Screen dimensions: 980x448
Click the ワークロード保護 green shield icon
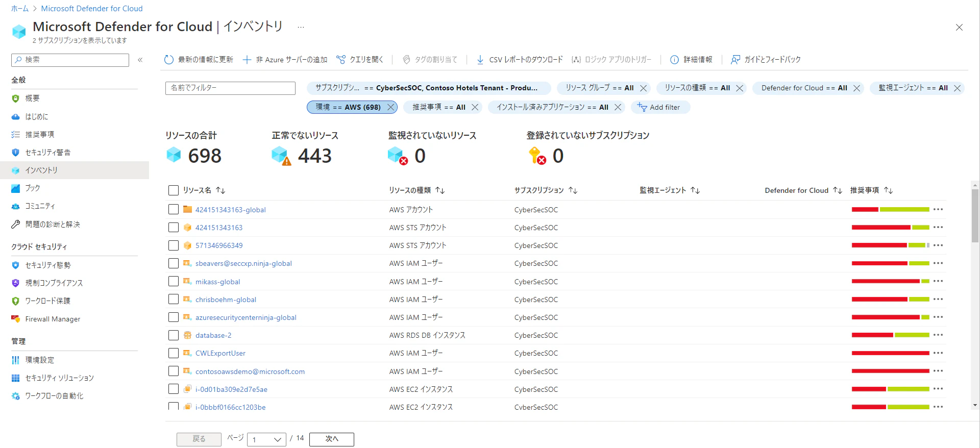[x=16, y=301]
